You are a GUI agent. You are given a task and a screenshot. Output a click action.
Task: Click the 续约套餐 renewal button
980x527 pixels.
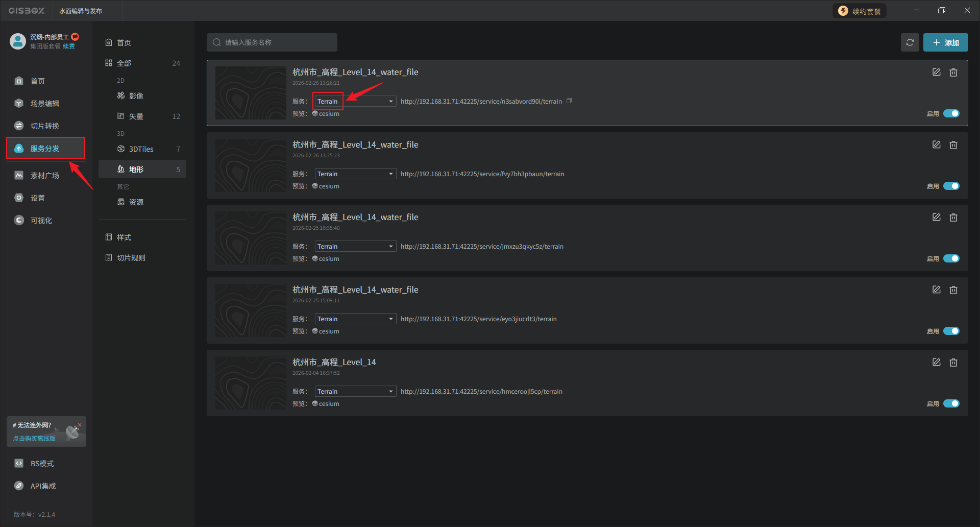pos(860,11)
